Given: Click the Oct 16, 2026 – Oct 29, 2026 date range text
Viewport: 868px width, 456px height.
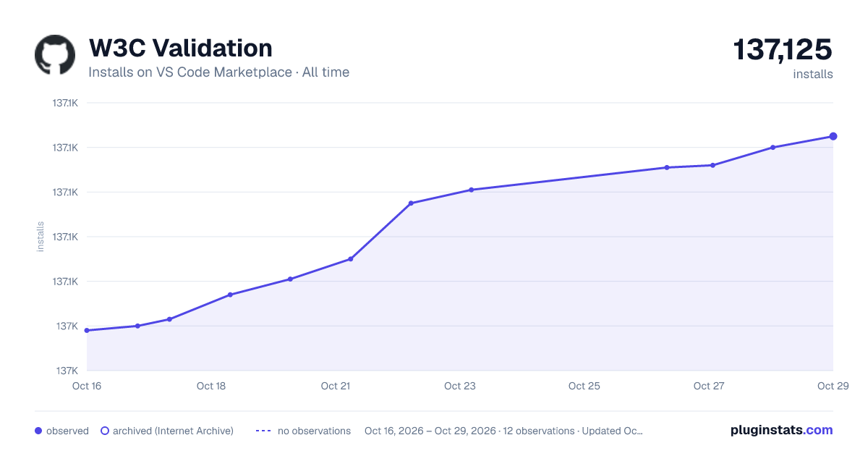Looking at the screenshot, I should coord(430,431).
